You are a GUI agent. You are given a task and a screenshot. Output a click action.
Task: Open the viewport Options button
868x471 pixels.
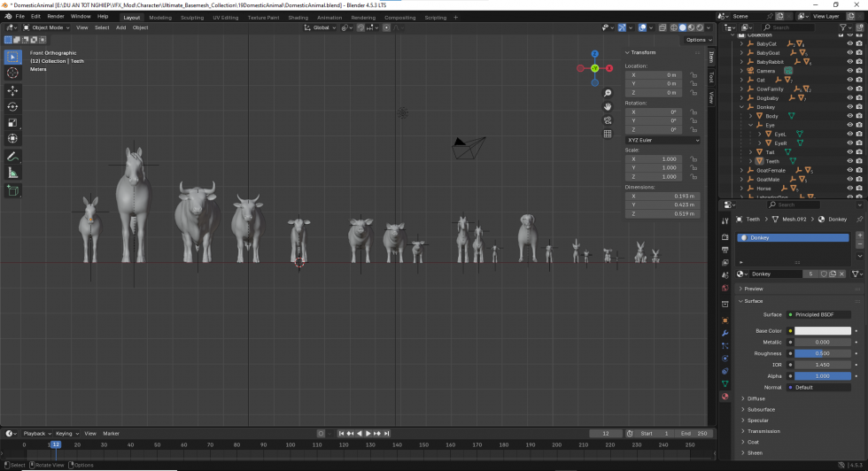coord(697,40)
